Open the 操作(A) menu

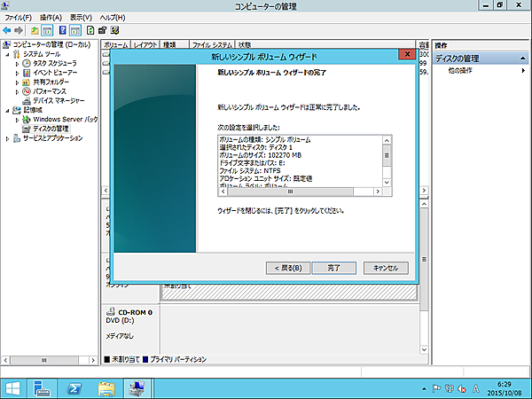pos(51,17)
